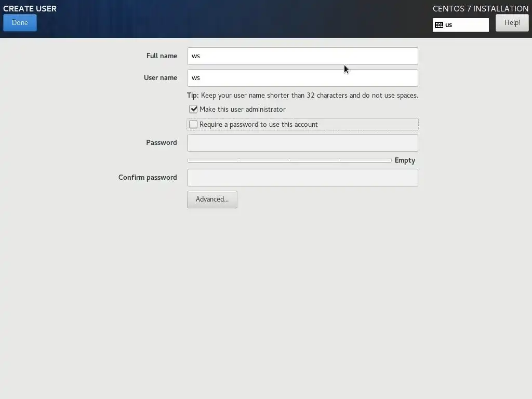Click the Done button
The height and width of the screenshot is (399, 532).
coord(20,23)
